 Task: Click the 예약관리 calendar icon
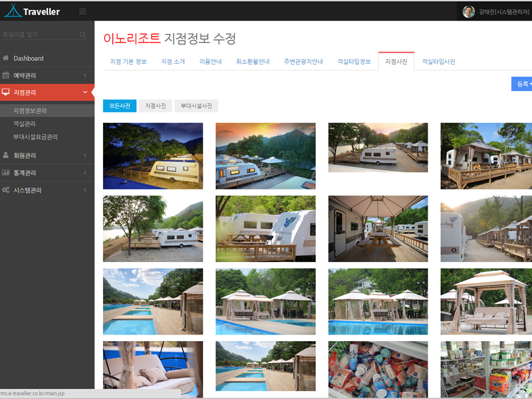[6, 75]
